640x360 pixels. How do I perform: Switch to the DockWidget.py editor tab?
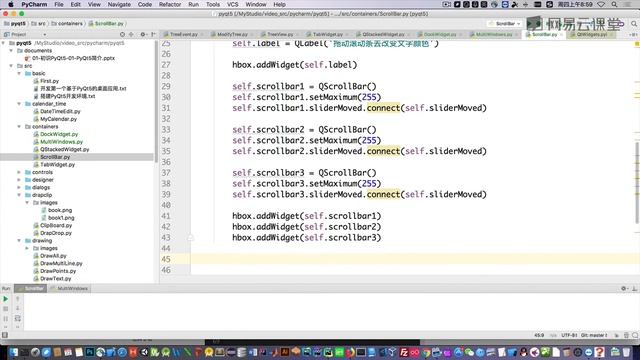(x=439, y=34)
